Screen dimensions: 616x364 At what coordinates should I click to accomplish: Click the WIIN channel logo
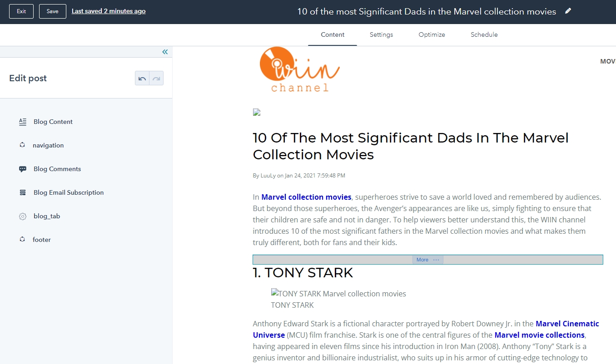click(300, 69)
